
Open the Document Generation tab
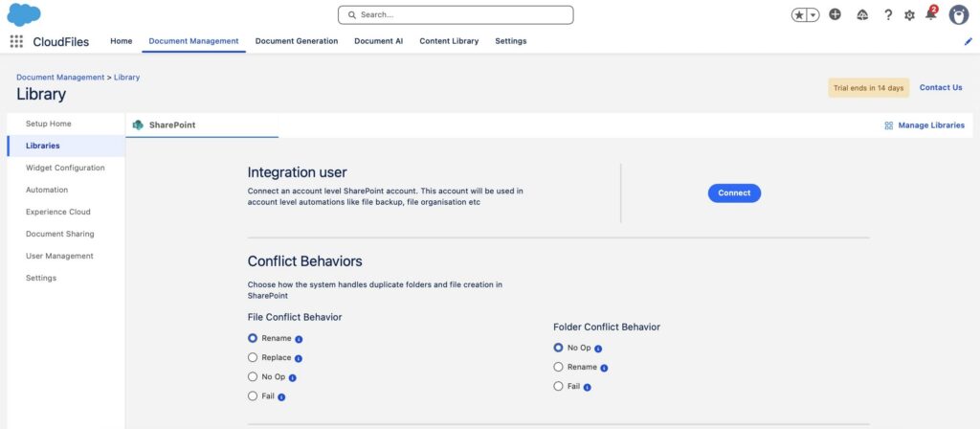[297, 41]
